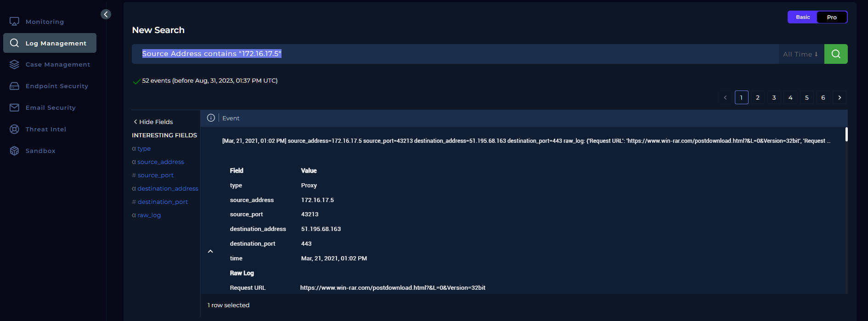The image size is (868, 321).
Task: Click into the search query field
Action: pyautogui.click(x=455, y=54)
